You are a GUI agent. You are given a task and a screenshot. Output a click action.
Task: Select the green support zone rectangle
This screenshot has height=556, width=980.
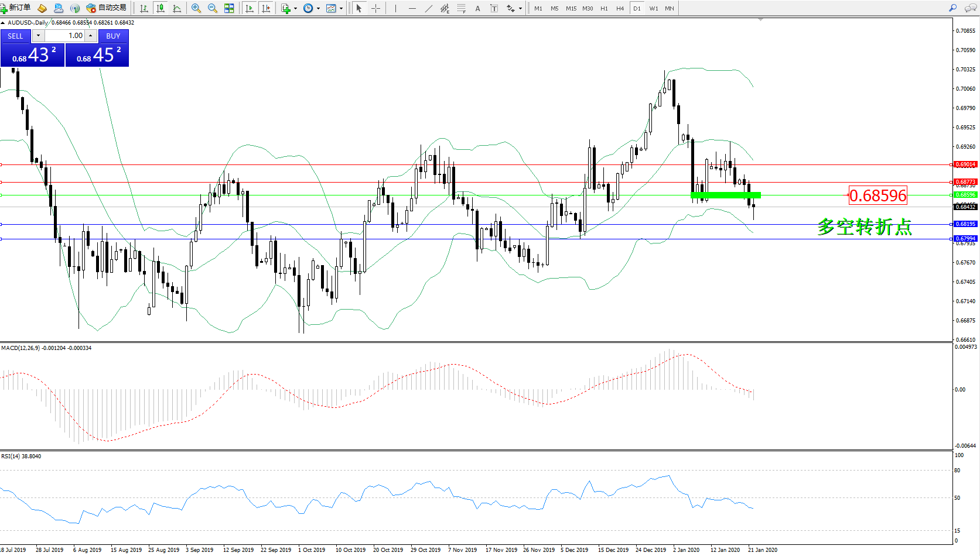(726, 195)
